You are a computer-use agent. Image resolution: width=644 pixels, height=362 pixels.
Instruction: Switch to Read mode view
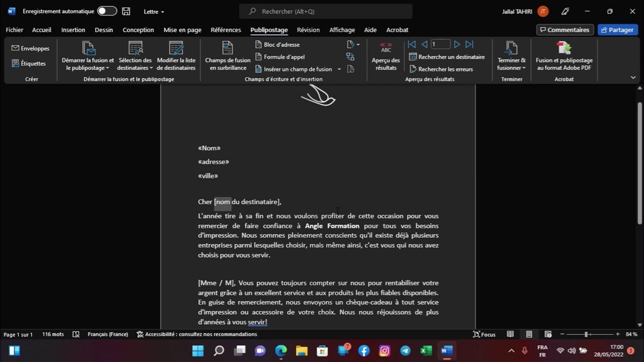pyautogui.click(x=510, y=334)
